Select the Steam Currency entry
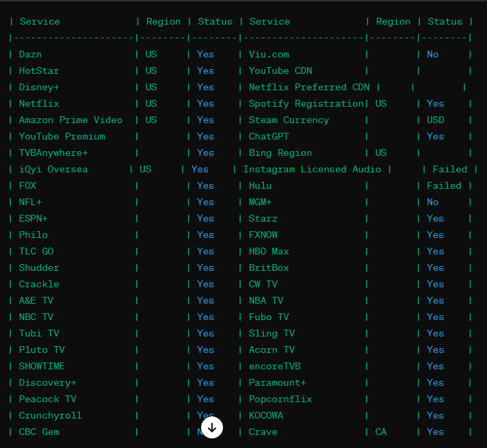Image resolution: width=487 pixels, height=448 pixels. (289, 120)
